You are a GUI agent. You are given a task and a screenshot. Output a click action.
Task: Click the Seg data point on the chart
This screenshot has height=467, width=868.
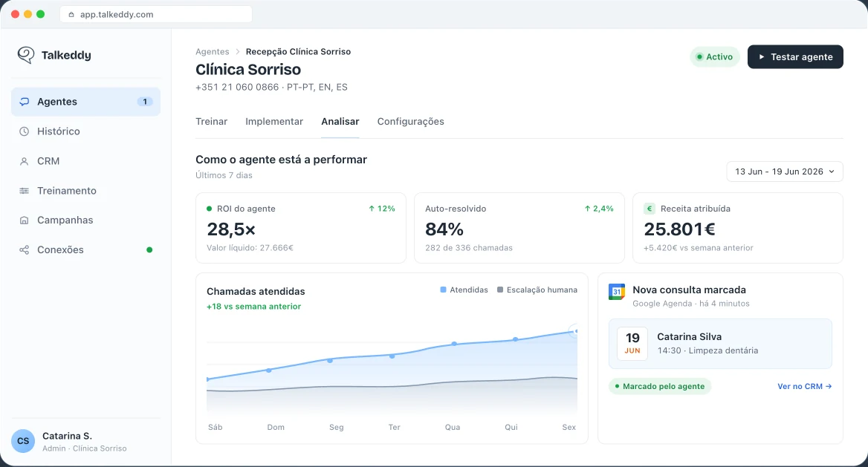coord(330,360)
